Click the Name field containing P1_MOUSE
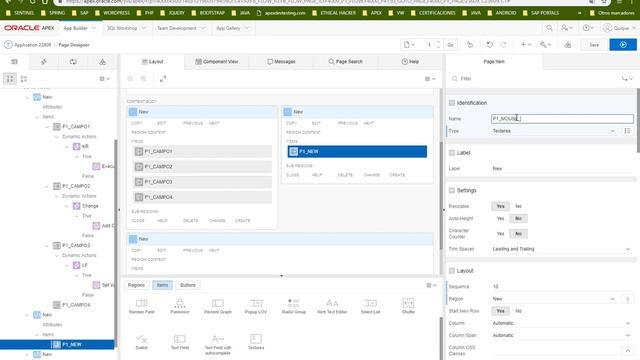This screenshot has width=640, height=360. coord(562,119)
